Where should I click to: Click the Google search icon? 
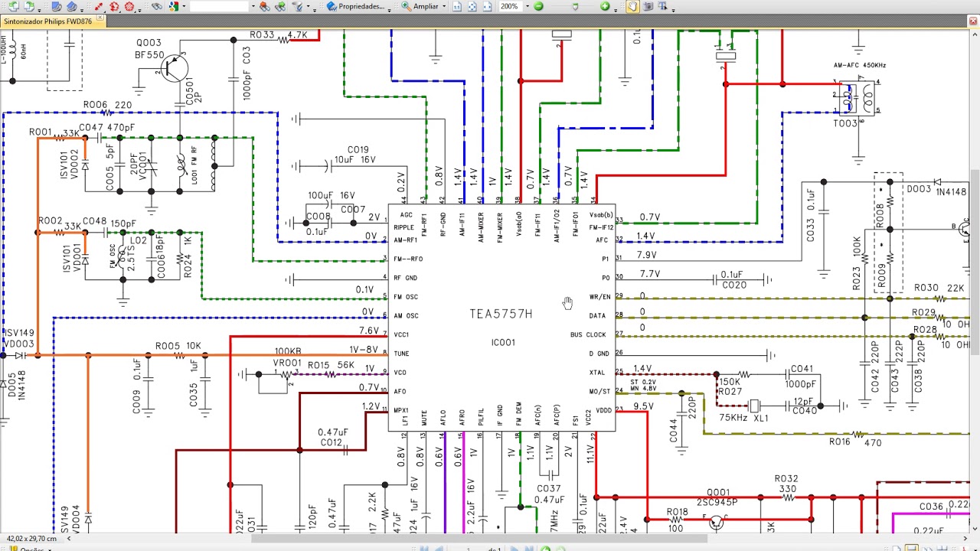(x=175, y=6)
